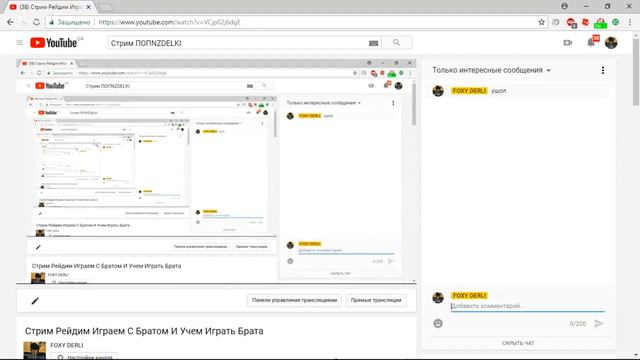Open the Chrome three-dot menu
The height and width of the screenshot is (360, 640).
[x=631, y=22]
